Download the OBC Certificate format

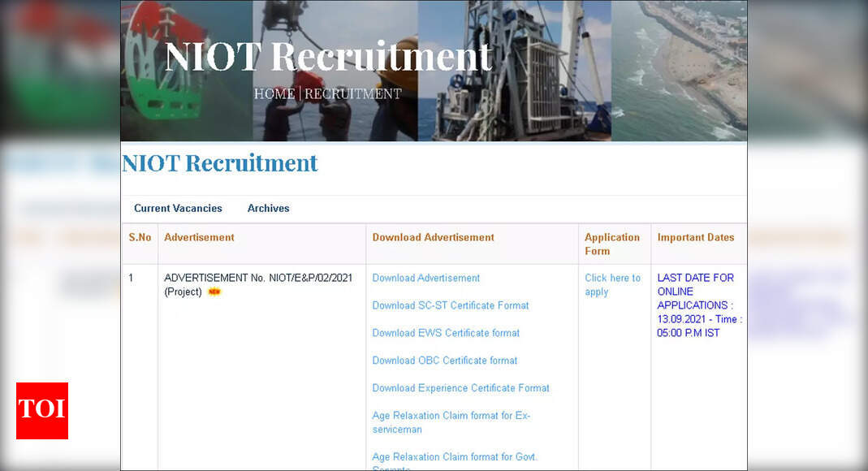point(444,361)
